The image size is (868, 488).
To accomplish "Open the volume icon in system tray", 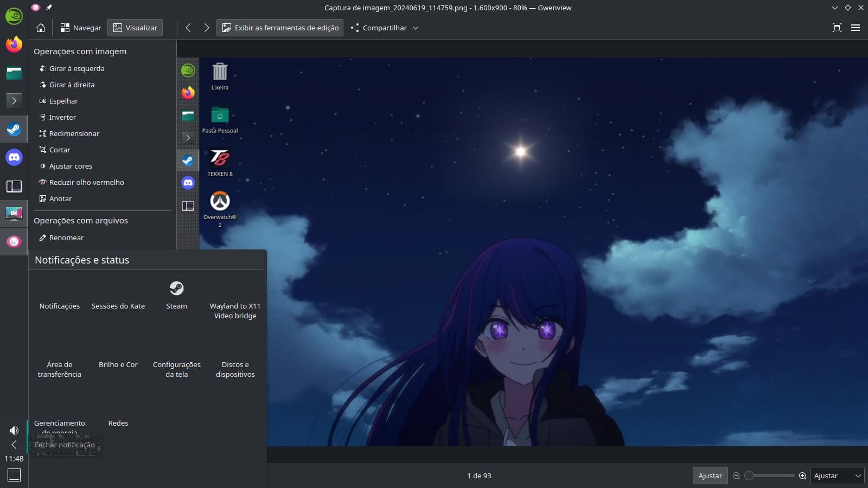I will pos(14,431).
